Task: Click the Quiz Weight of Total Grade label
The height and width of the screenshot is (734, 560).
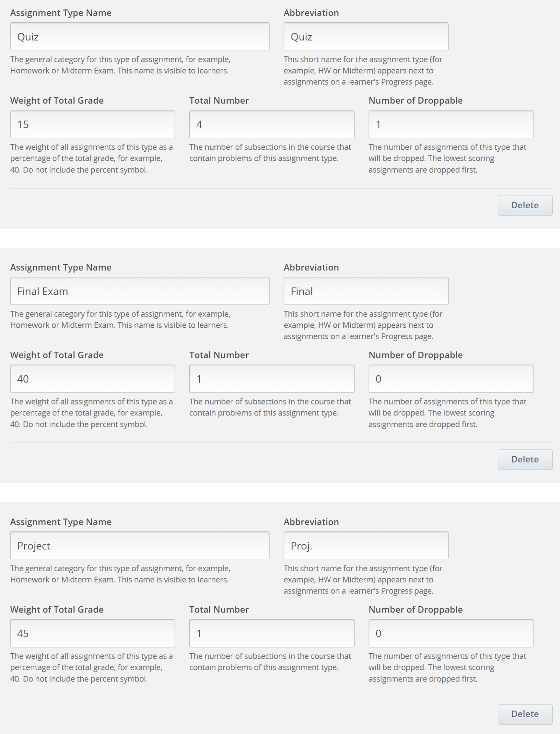Action: coord(57,100)
